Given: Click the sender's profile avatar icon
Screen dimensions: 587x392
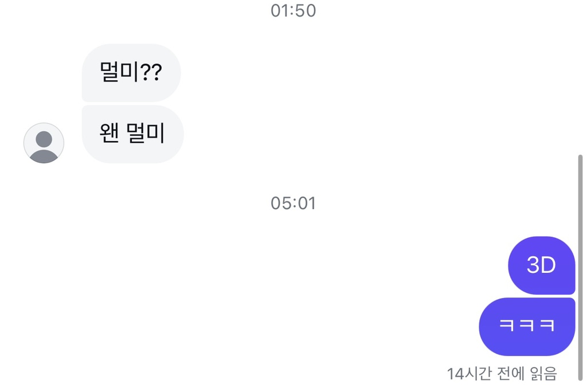Looking at the screenshot, I should point(44,143).
